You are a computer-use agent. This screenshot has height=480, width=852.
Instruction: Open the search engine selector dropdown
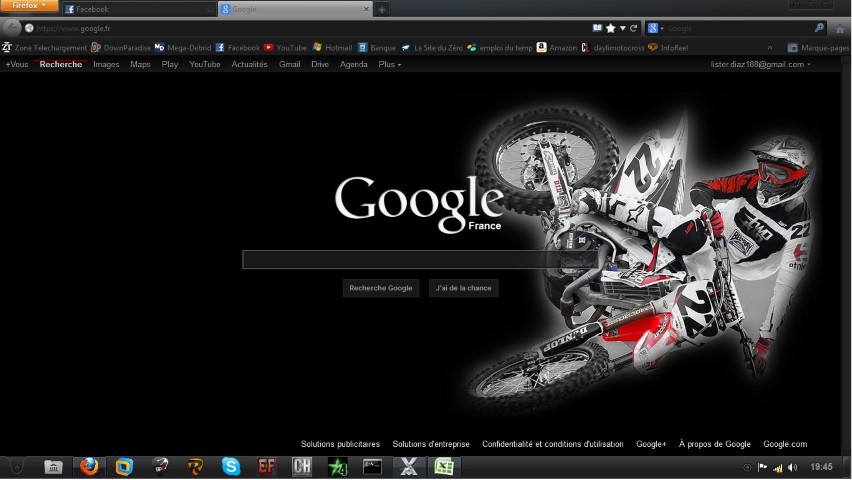pyautogui.click(x=656, y=28)
